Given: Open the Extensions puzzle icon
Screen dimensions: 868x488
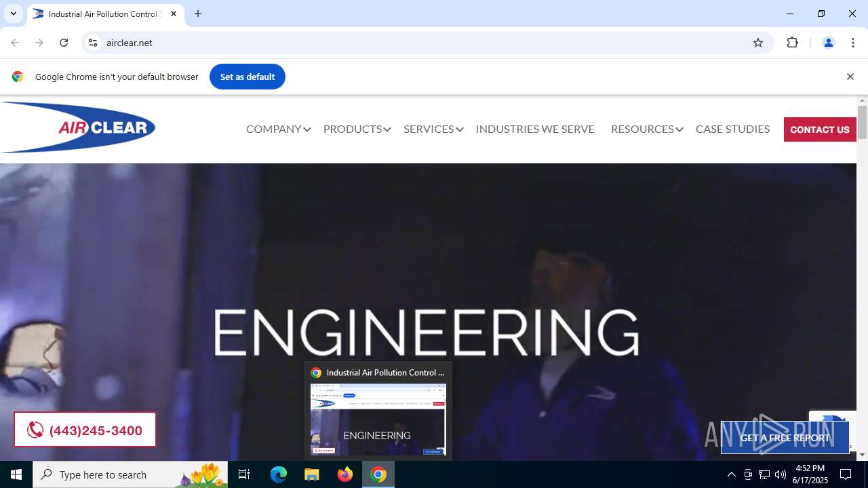Looking at the screenshot, I should click(x=792, y=43).
